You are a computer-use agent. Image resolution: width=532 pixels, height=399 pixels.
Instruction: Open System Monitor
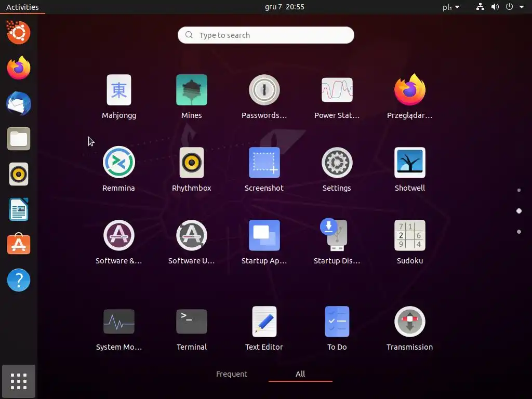[x=119, y=328]
